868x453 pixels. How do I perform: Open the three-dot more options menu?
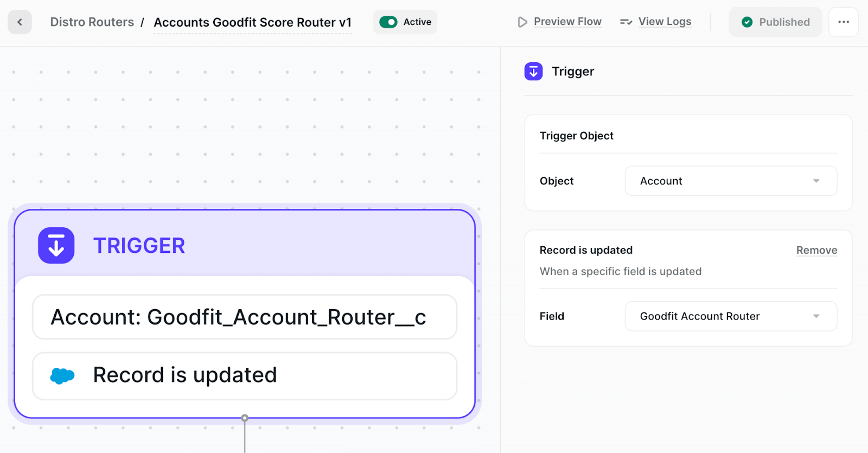click(x=844, y=22)
